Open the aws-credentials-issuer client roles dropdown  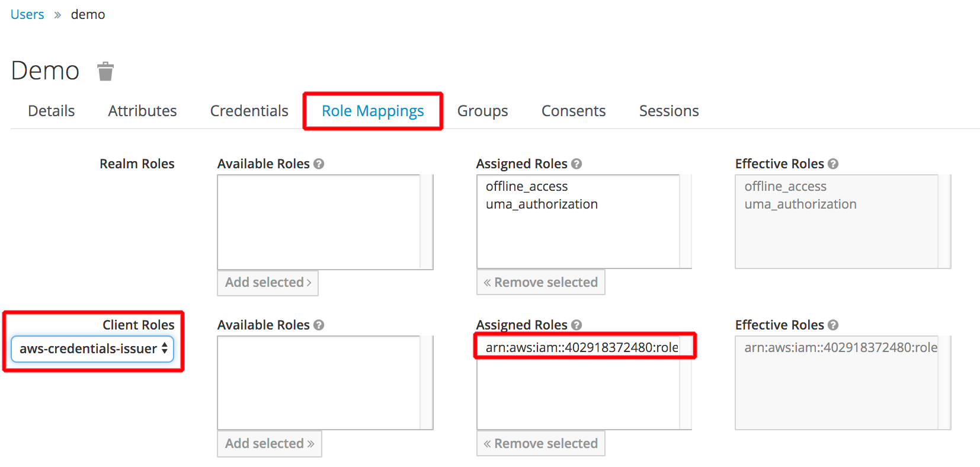point(92,348)
